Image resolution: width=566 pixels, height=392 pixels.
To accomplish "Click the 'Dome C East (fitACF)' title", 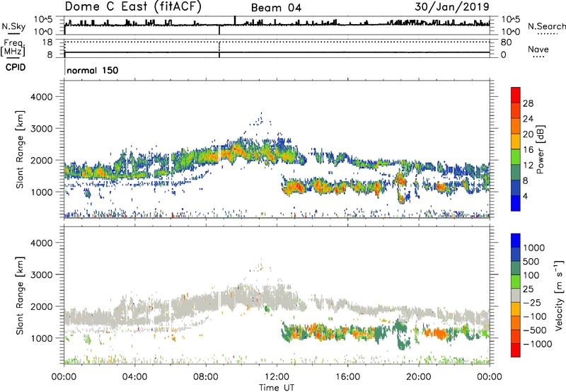I will 132,7.
